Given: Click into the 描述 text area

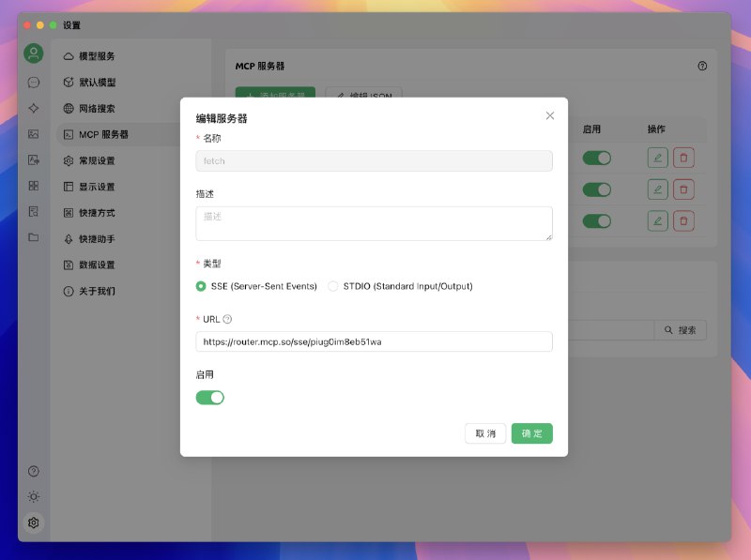Looking at the screenshot, I should pos(374,223).
